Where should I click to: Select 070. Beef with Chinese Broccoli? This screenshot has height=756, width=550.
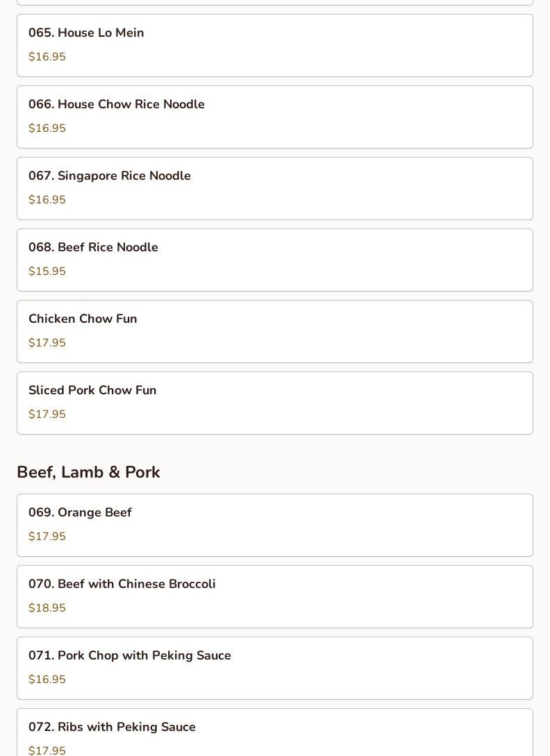(x=275, y=596)
